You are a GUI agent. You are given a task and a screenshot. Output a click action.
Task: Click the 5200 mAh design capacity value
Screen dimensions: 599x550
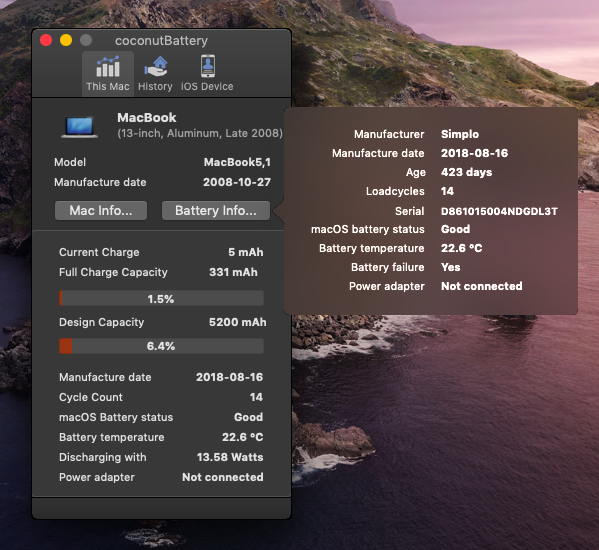(x=238, y=322)
